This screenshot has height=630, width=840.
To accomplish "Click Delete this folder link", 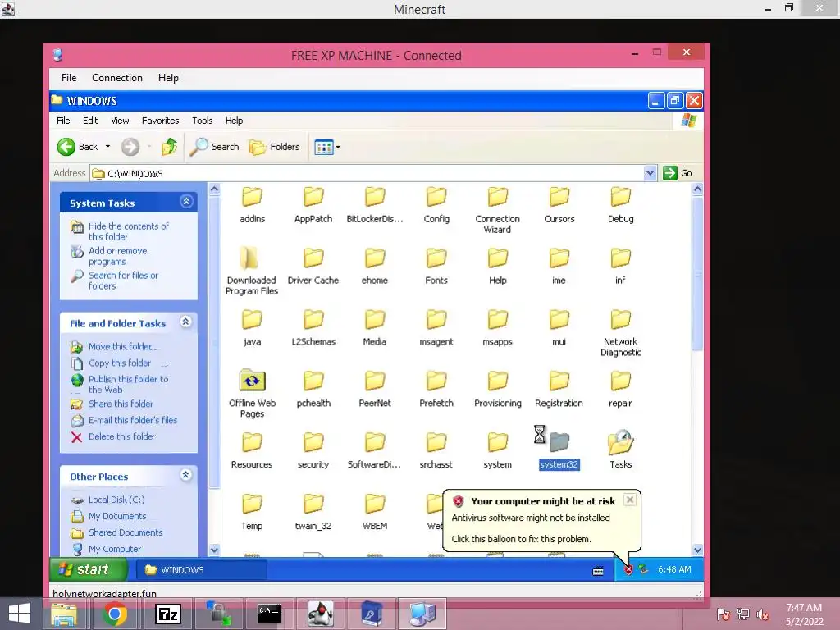I will 122,436.
